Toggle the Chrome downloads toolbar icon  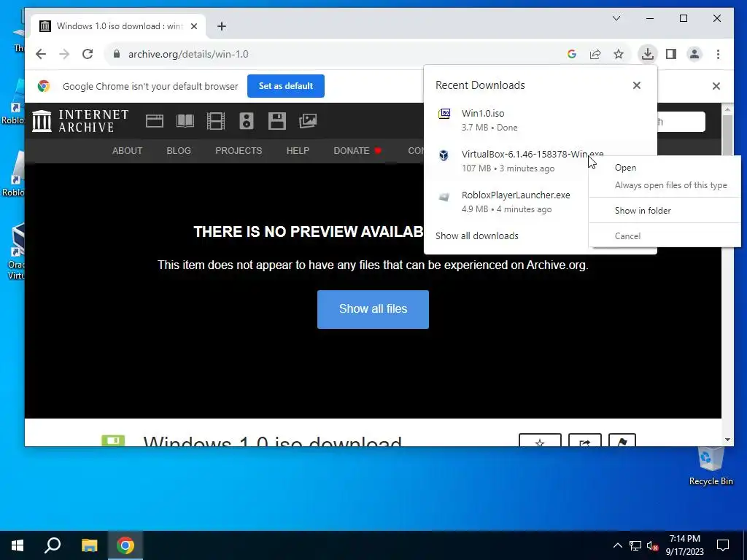[x=648, y=54]
